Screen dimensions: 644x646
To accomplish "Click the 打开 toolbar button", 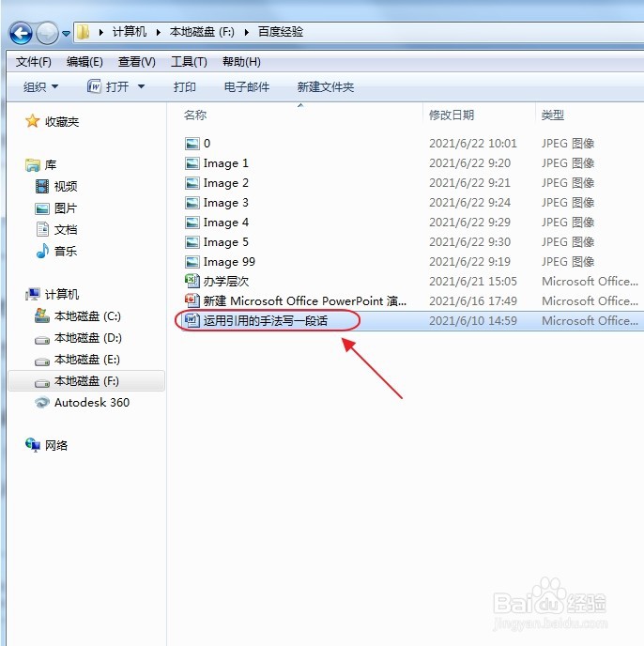I will pos(108,86).
